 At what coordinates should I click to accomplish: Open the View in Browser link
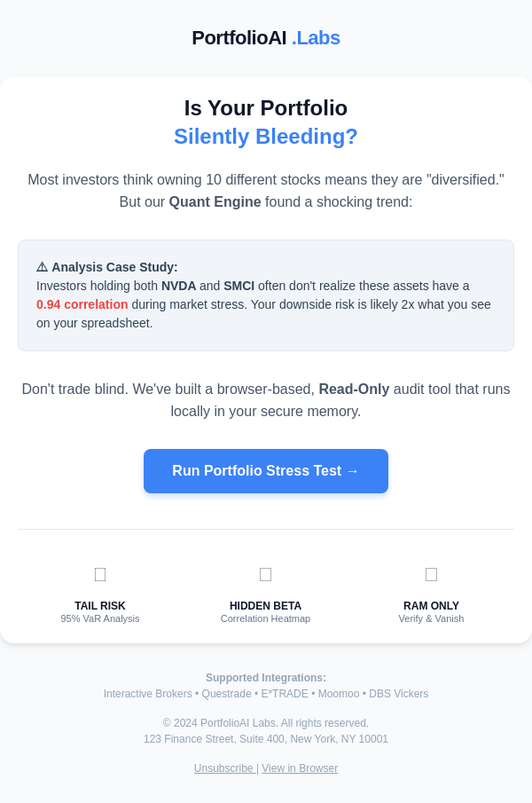pos(300,768)
